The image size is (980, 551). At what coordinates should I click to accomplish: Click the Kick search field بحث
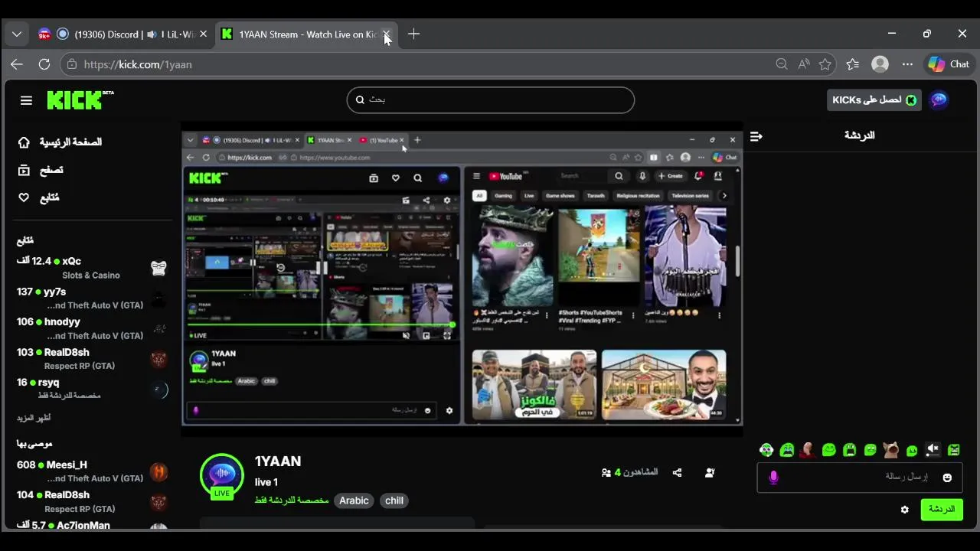pos(491,99)
